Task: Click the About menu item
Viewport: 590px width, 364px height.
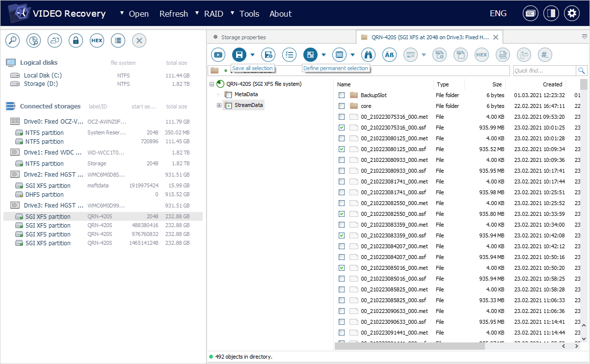Action: (x=281, y=14)
